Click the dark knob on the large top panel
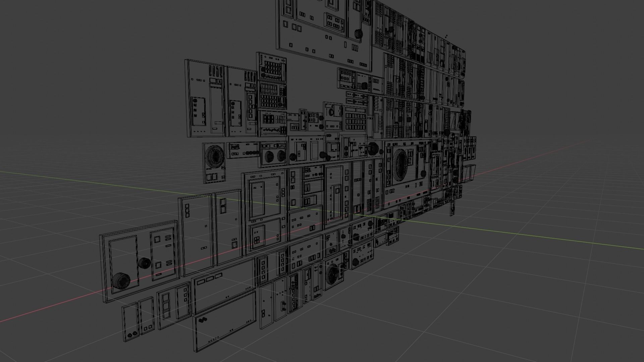This screenshot has height=362, width=644. 359,34
